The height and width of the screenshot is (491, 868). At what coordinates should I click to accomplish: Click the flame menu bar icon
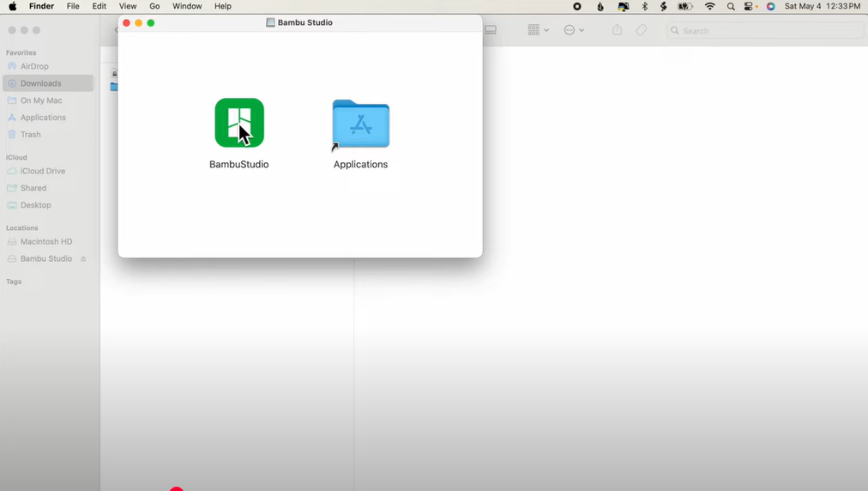click(600, 7)
